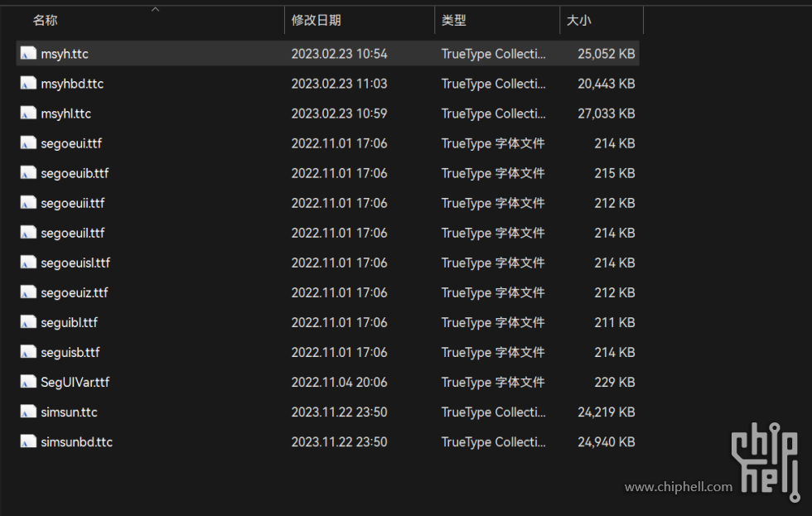Select the simsunbd.ttc file icon

pyautogui.click(x=28, y=441)
